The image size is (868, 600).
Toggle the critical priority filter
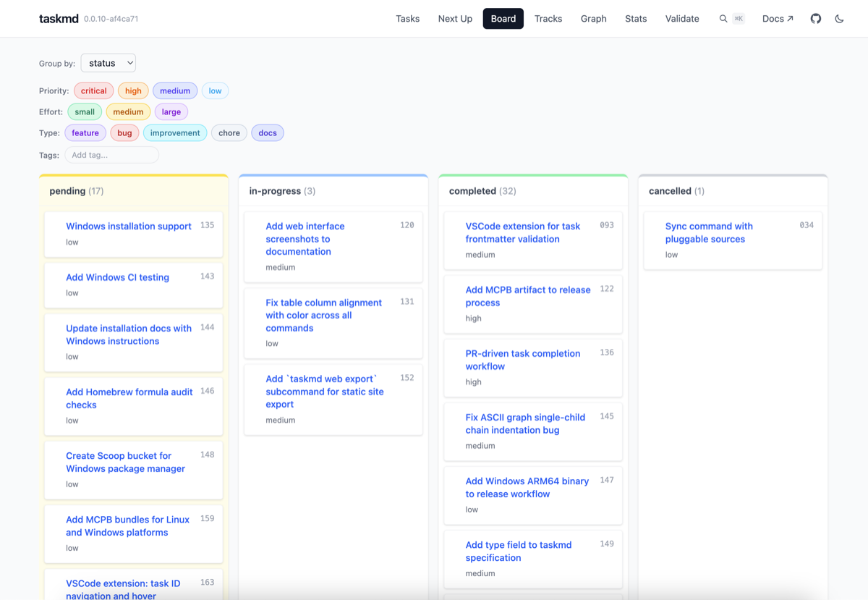[x=93, y=90]
